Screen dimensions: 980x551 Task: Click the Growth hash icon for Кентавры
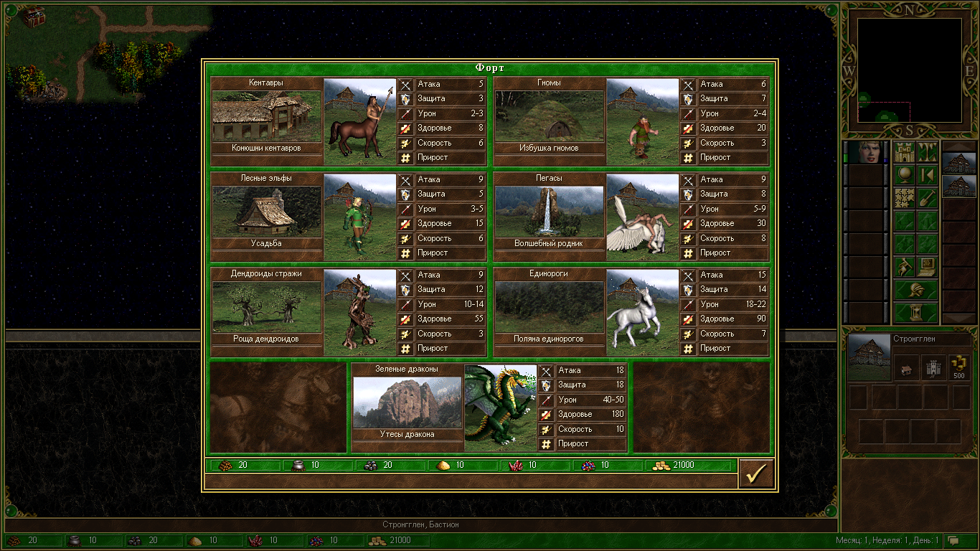(405, 158)
